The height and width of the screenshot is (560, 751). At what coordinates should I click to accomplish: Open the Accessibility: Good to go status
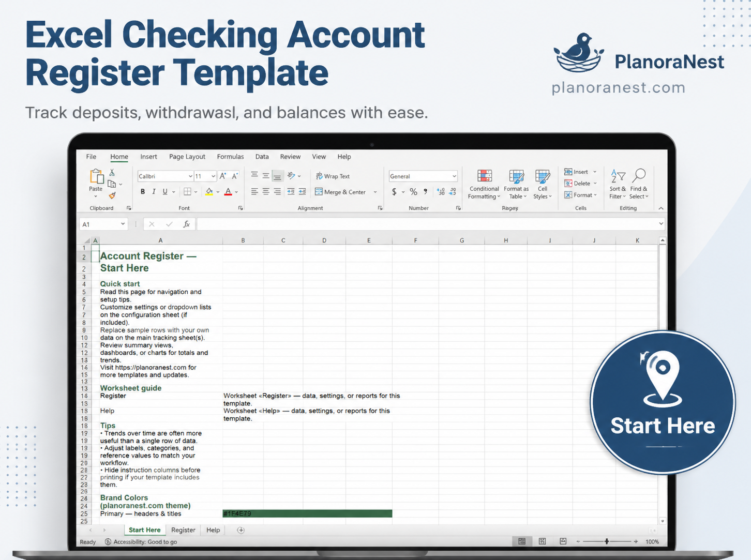click(141, 542)
